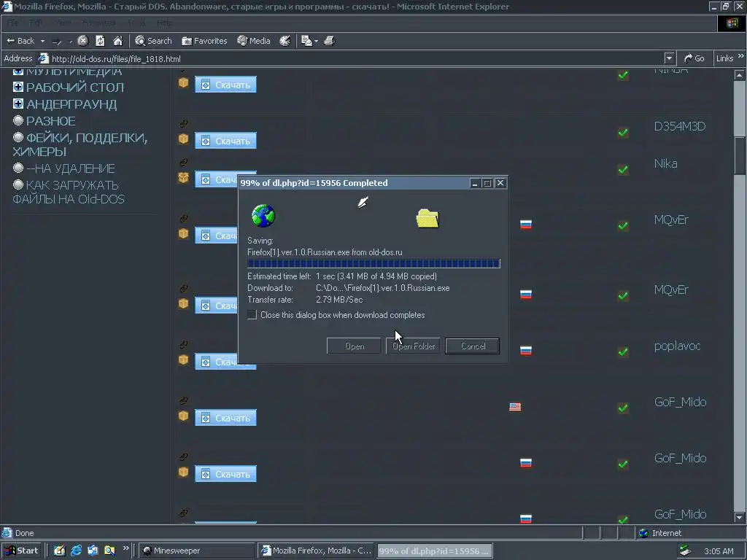Click the poplavoc uploader name
The width and height of the screenshot is (747, 560).
(677, 346)
